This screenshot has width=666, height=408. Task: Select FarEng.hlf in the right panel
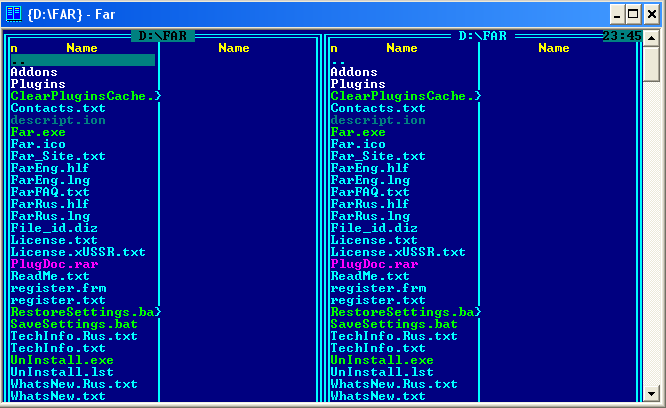(x=370, y=168)
